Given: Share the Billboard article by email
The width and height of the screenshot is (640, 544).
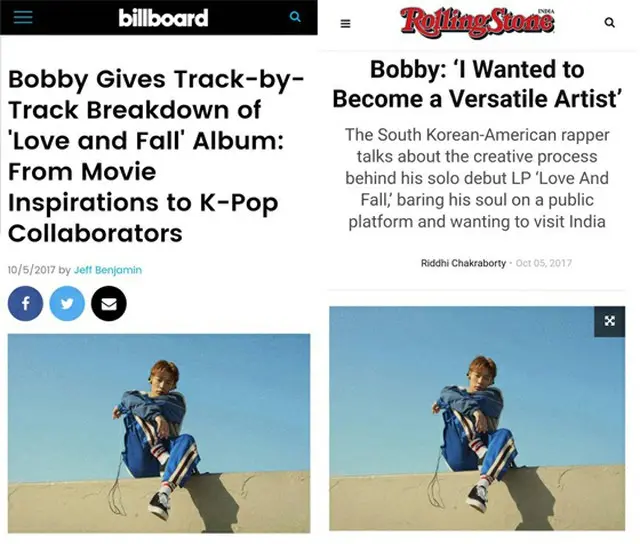Looking at the screenshot, I should [x=109, y=302].
